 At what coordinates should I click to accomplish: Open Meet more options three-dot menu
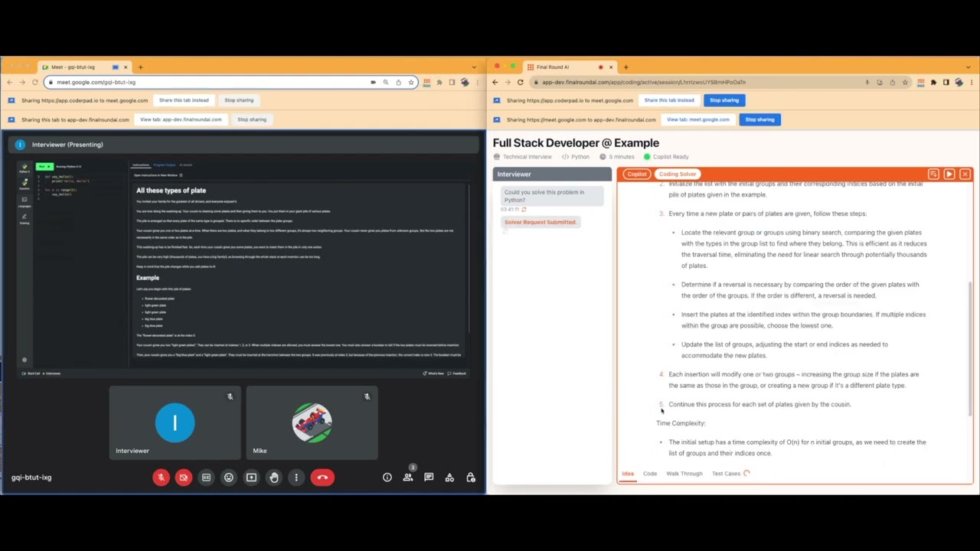[296, 478]
